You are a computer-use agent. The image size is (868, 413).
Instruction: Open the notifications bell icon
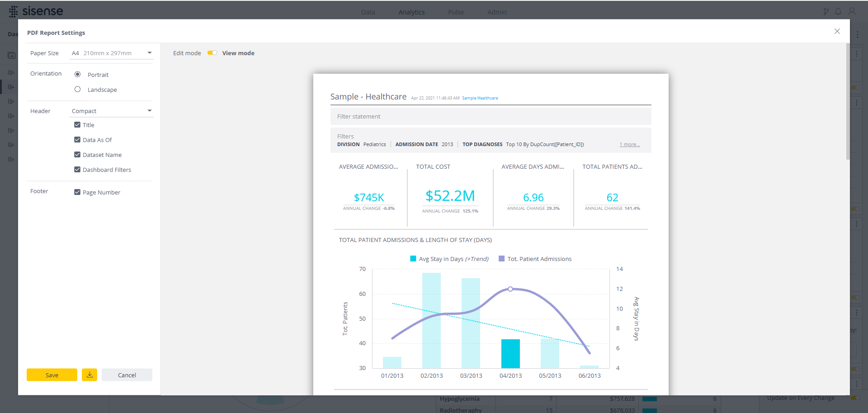click(838, 11)
